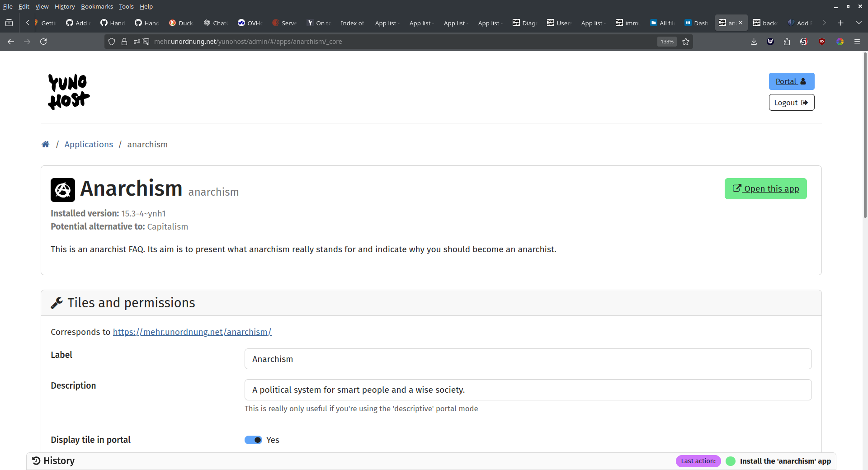Image resolution: width=868 pixels, height=470 pixels.
Task: Click the Open this app button
Action: point(765,189)
